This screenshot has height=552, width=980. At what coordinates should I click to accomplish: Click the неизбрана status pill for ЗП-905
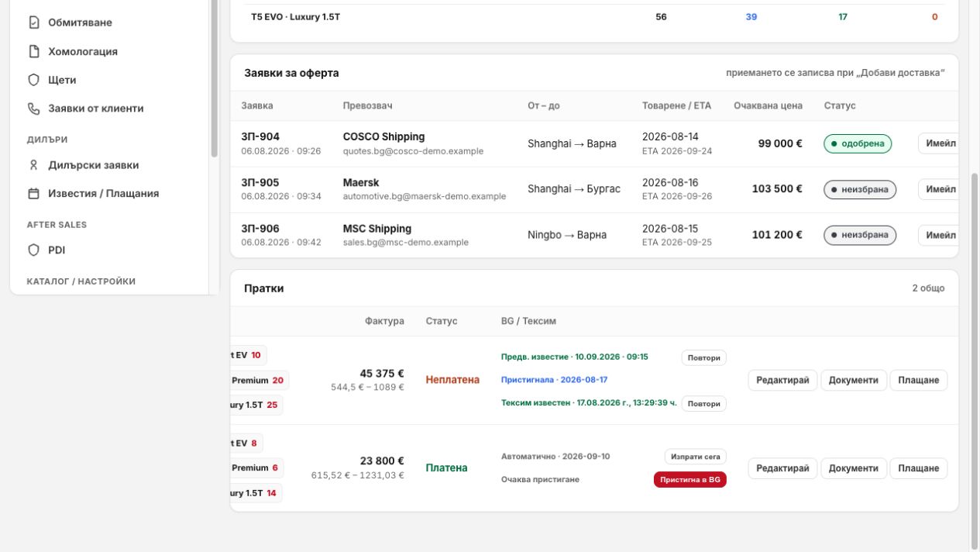pos(860,189)
